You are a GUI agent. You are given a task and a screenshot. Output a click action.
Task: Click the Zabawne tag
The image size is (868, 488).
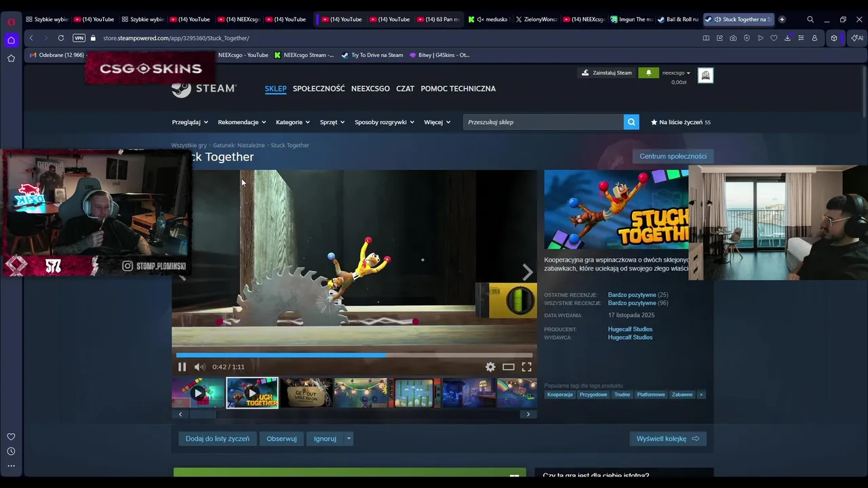(x=682, y=394)
